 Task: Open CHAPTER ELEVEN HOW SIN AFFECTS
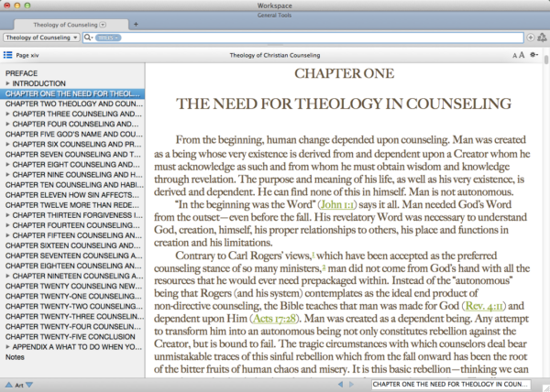click(72, 195)
